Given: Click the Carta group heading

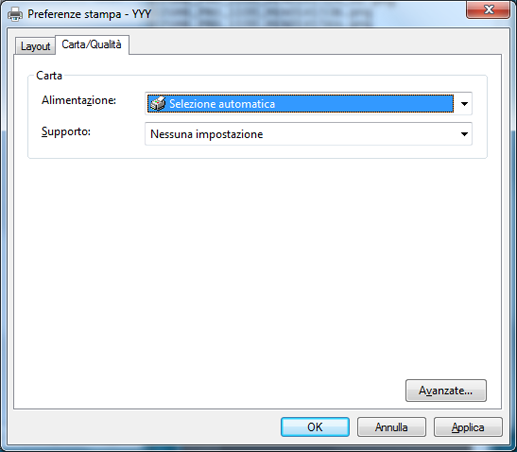Looking at the screenshot, I should click(x=49, y=76).
